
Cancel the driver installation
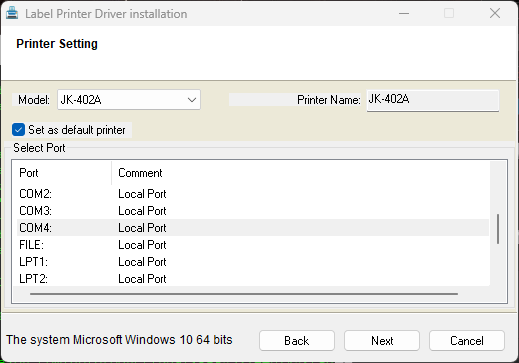point(467,341)
